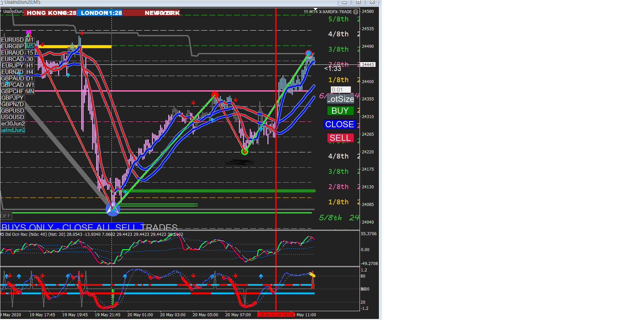Change timeframe to H4
Image resolution: width=644 pixels, height=320 pixels.
pos(30,72)
